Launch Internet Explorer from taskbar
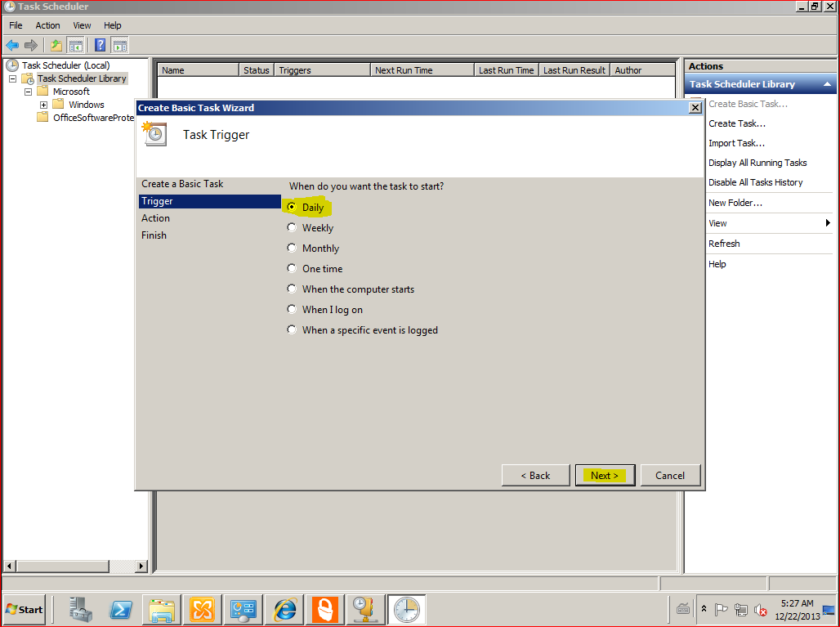The image size is (840, 627). [284, 610]
